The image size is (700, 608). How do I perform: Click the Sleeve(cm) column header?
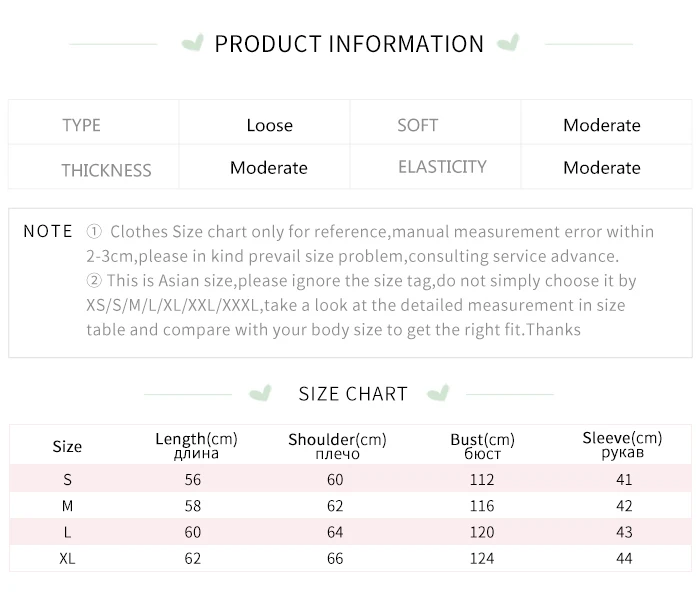click(622, 445)
